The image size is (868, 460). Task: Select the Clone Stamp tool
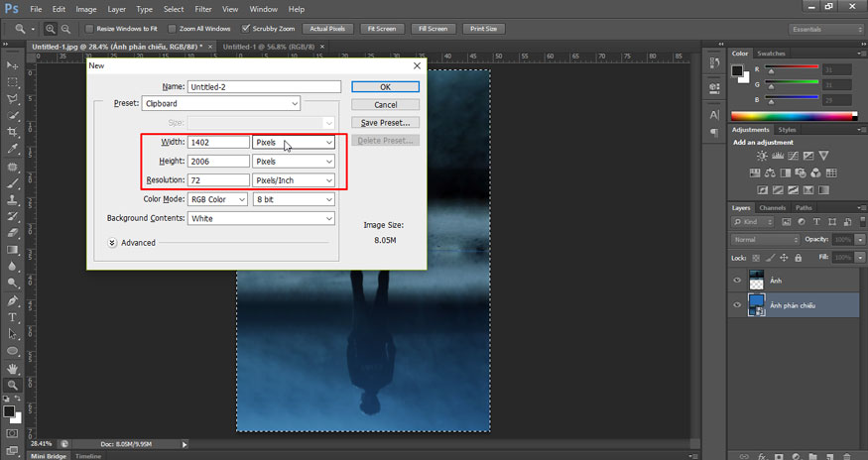click(12, 200)
